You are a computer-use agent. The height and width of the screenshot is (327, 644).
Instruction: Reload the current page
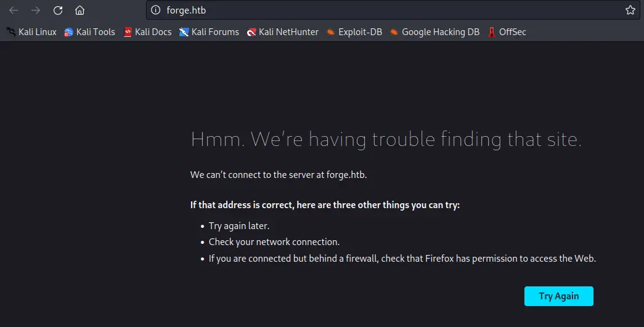[58, 10]
